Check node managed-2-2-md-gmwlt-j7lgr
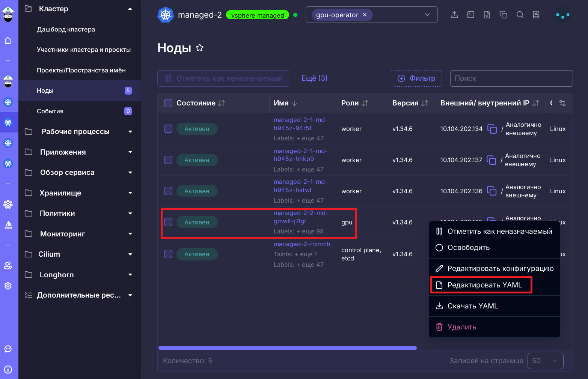The image size is (588, 379). tap(168, 222)
